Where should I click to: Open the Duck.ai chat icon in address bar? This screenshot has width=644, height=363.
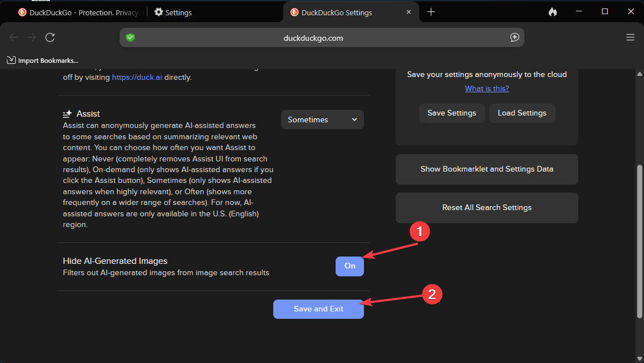tap(514, 37)
